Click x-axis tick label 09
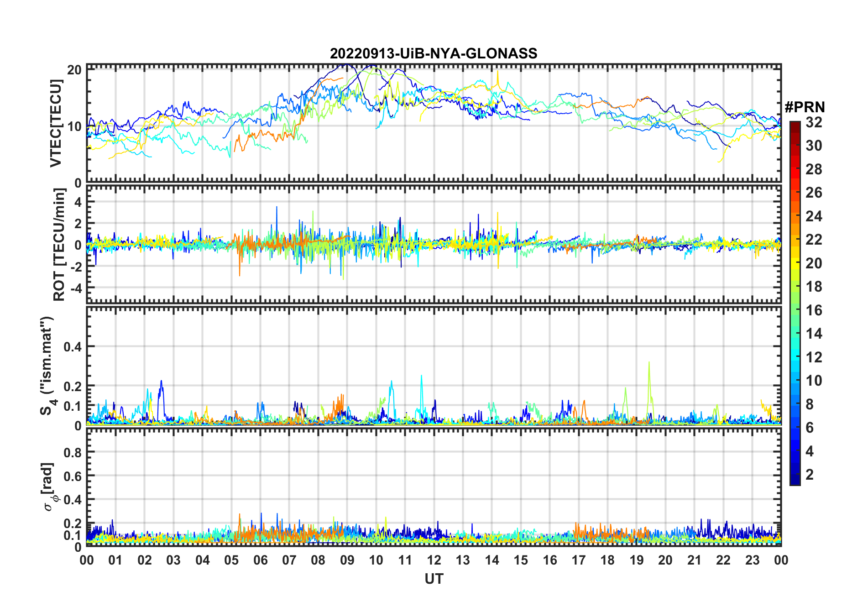868x607 pixels. [347, 560]
